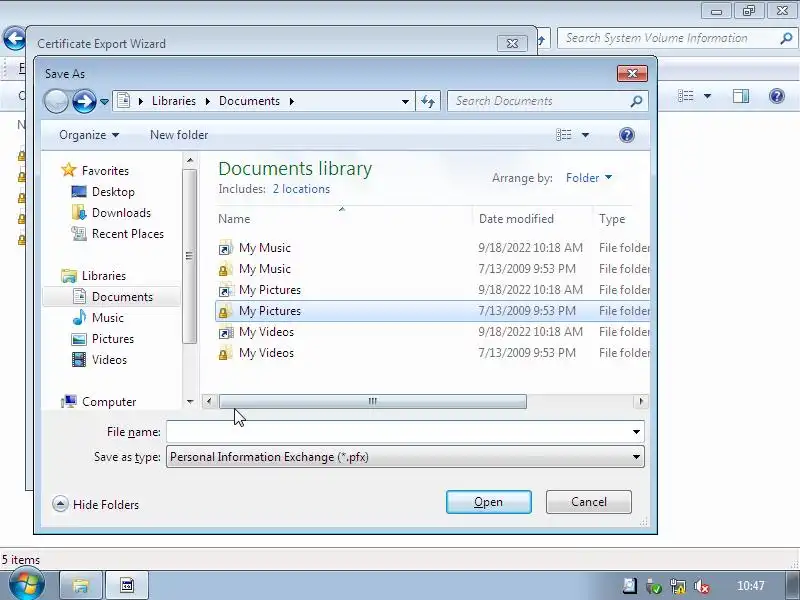This screenshot has height=600, width=800.
Task: Click the preview pane icon in Explorer window
Action: (741, 96)
